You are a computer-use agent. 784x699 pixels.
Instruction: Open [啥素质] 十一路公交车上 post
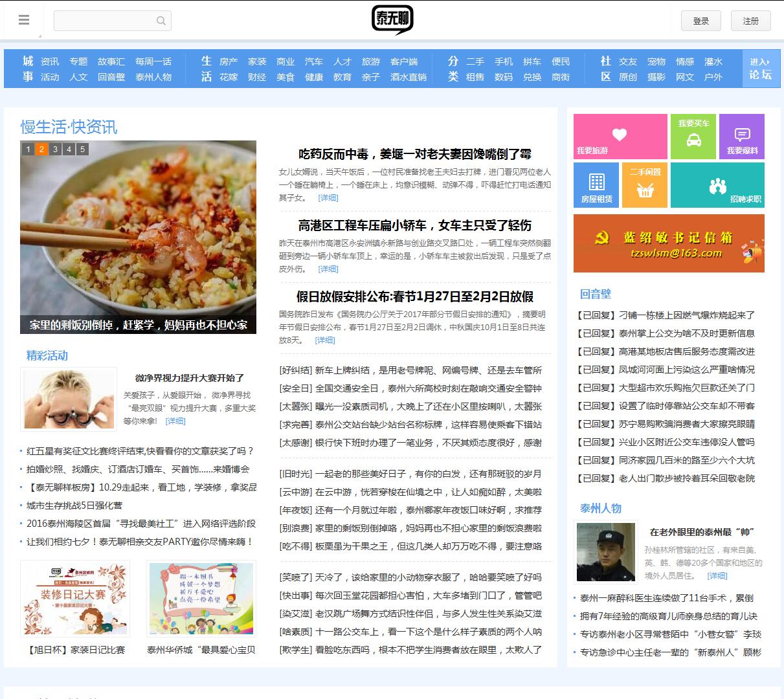pos(411,632)
